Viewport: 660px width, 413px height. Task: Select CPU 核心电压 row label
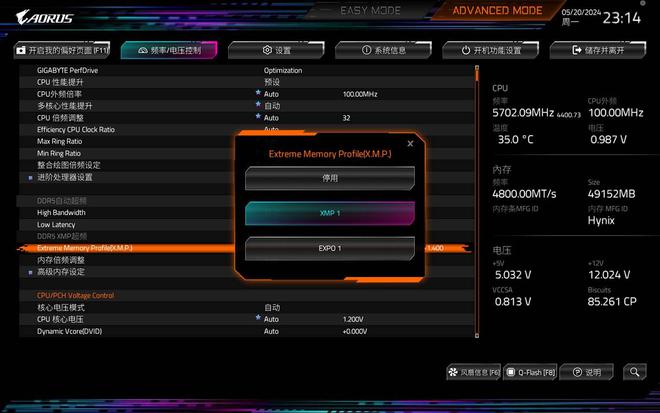[60, 320]
